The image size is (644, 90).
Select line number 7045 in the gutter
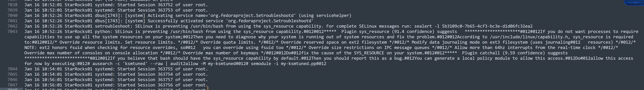[13, 74]
